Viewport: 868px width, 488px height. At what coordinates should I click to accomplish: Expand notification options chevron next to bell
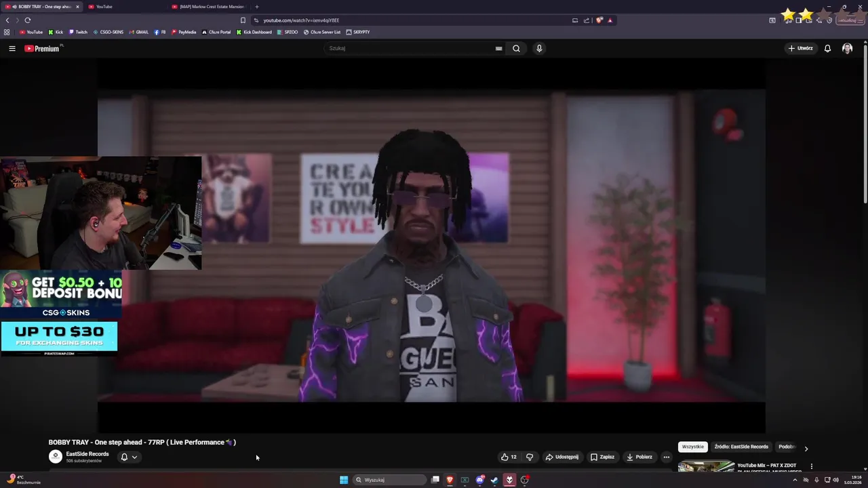pyautogui.click(x=134, y=457)
